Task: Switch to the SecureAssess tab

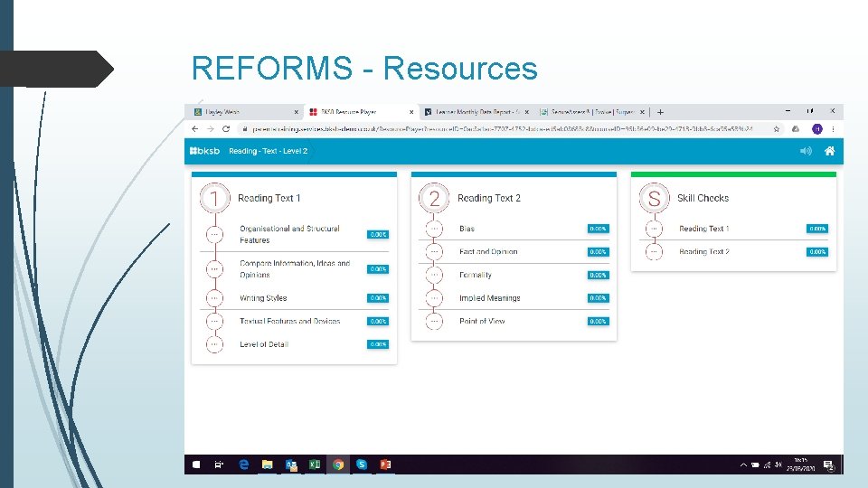Action: pyautogui.click(x=592, y=112)
